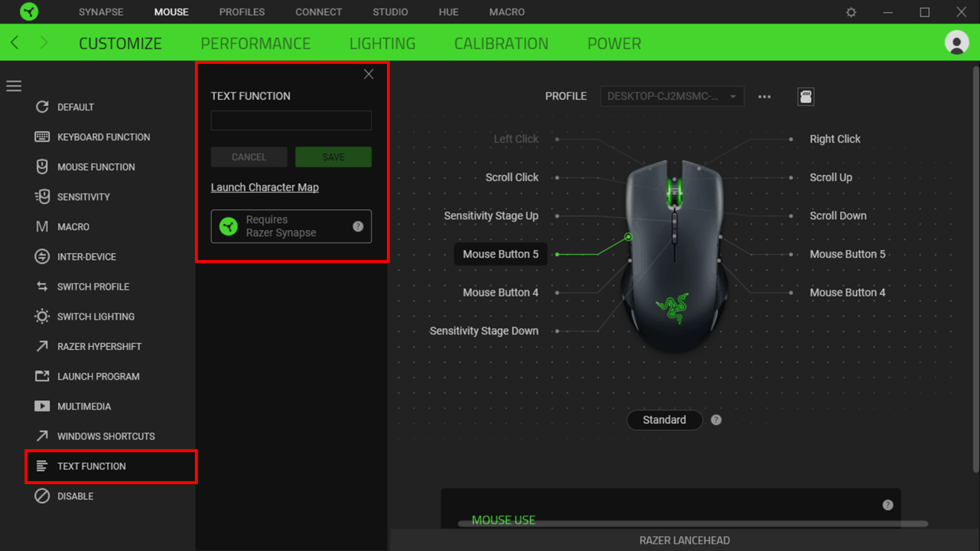Select the left Mouse Button 5 assignment
Viewport: 980px width, 551px height.
500,254
